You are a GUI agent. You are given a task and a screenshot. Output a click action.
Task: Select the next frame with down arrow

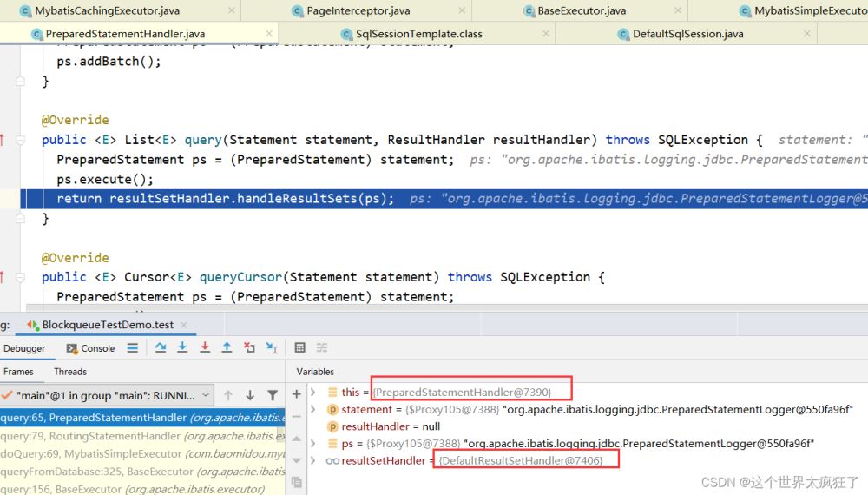250,395
